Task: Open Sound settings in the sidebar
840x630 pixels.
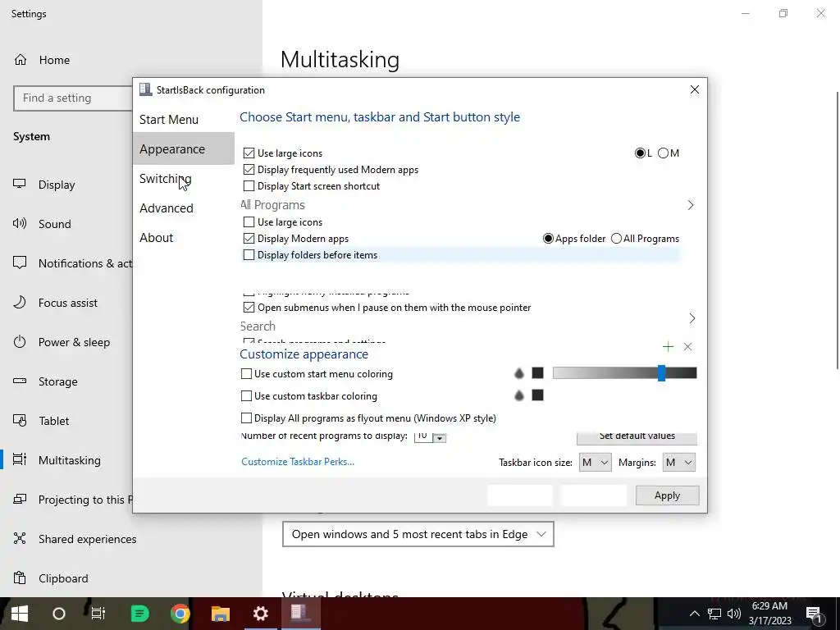Action: [54, 224]
